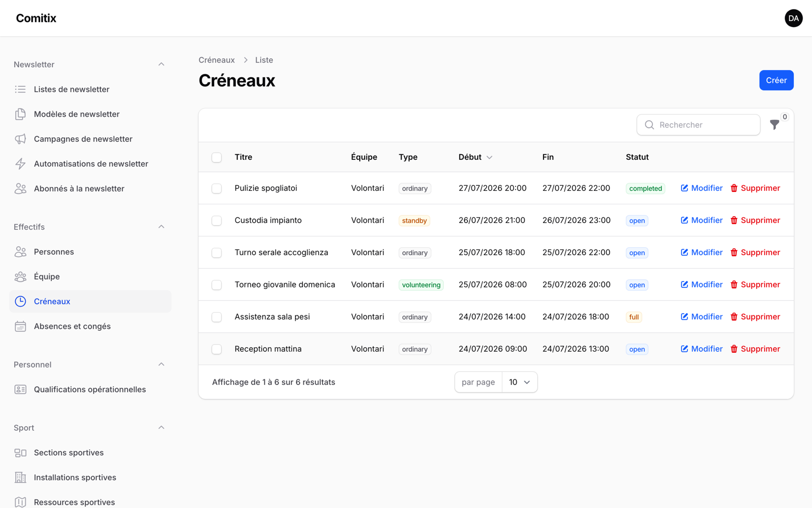Click the Créer button
This screenshot has height=508, width=812.
point(776,80)
